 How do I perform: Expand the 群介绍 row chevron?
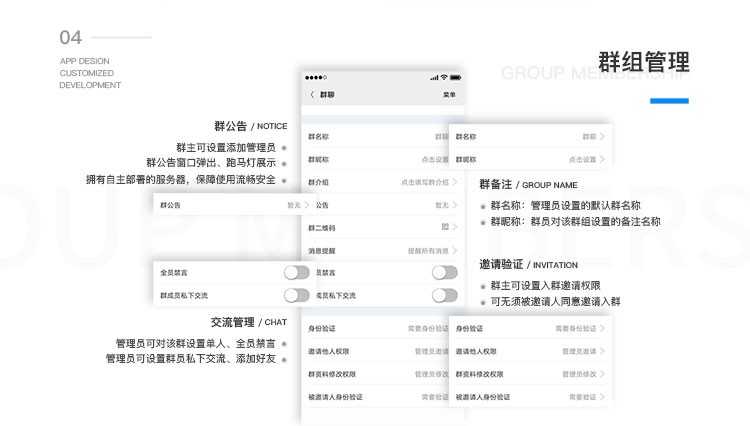pos(455,182)
